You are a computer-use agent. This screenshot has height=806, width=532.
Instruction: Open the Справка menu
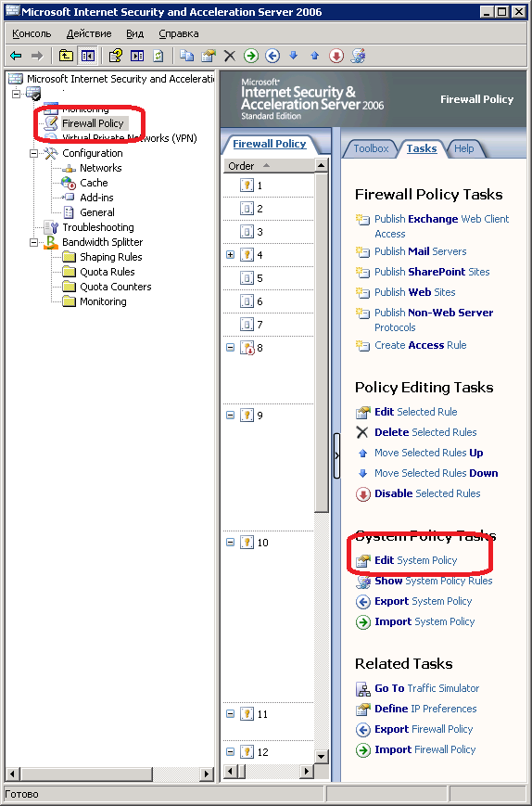click(179, 34)
